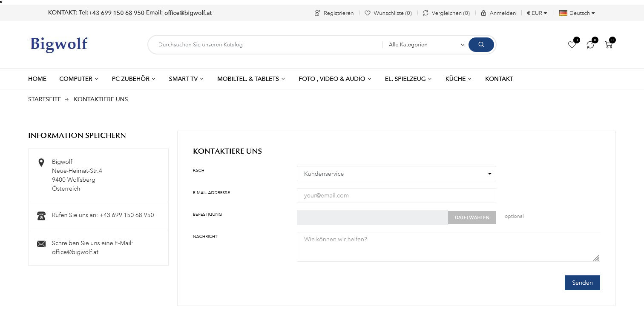Image resolution: width=644 pixels, height=326 pixels.
Task: Click the email address input field
Action: click(x=396, y=196)
